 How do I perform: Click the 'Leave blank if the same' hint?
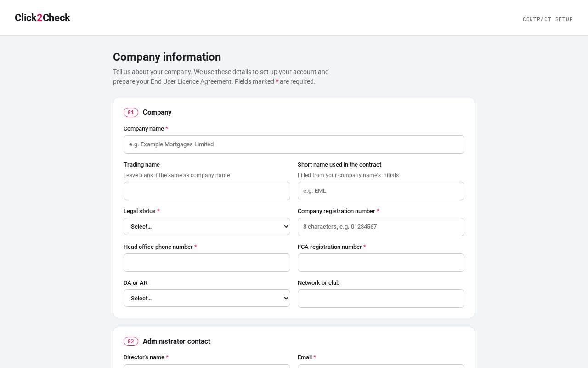pyautogui.click(x=176, y=175)
